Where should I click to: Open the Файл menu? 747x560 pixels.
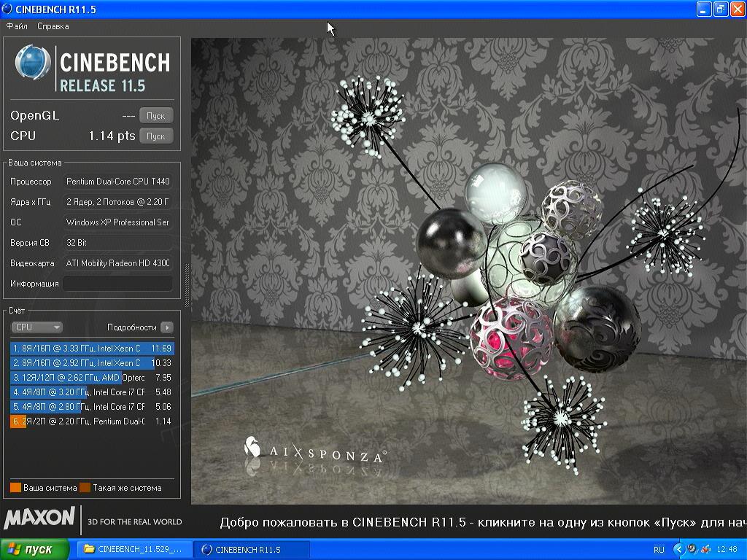(17, 26)
